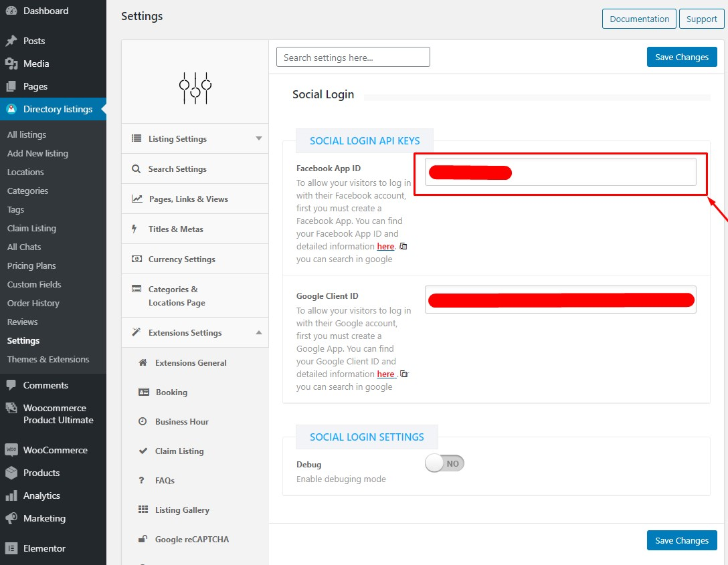Click the Pages, Links & Views chart icon
Image resolution: width=728 pixels, height=565 pixels.
pyautogui.click(x=137, y=199)
